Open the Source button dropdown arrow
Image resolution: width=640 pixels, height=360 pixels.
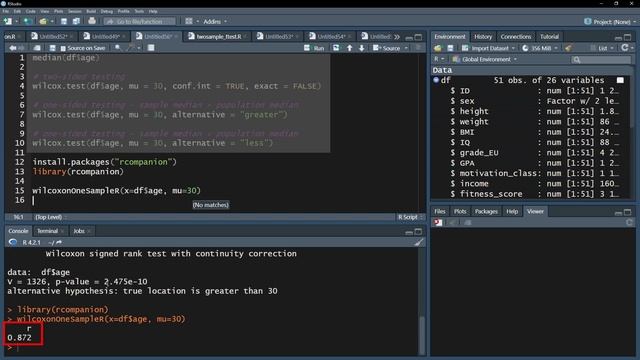coord(406,48)
